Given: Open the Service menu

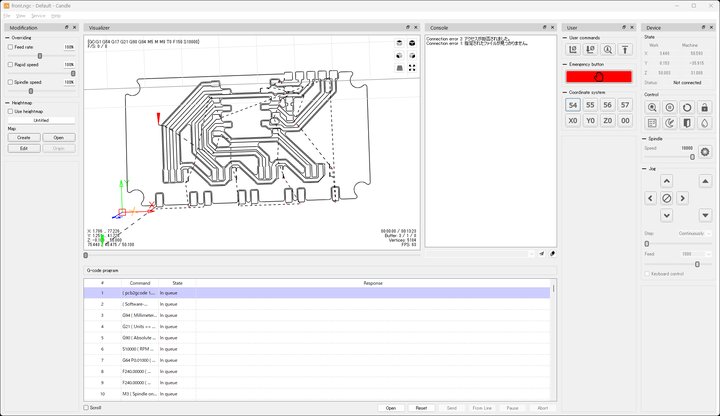Looking at the screenshot, I should pyautogui.click(x=38, y=16).
